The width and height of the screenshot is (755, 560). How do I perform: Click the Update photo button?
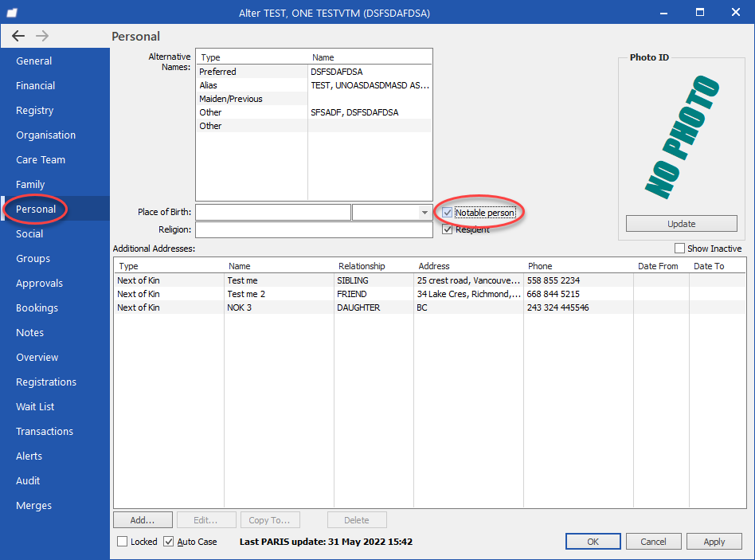coord(681,223)
